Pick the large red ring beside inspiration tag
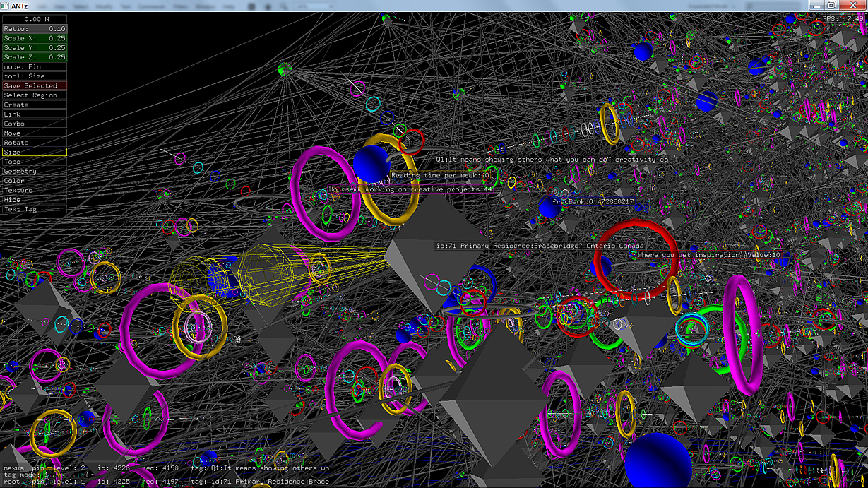 635,259
